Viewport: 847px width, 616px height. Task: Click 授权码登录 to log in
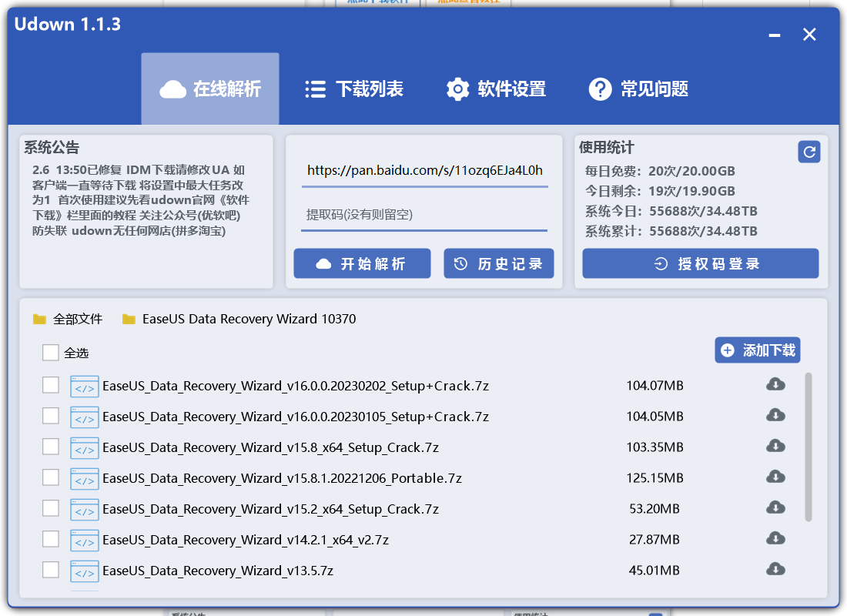click(700, 263)
